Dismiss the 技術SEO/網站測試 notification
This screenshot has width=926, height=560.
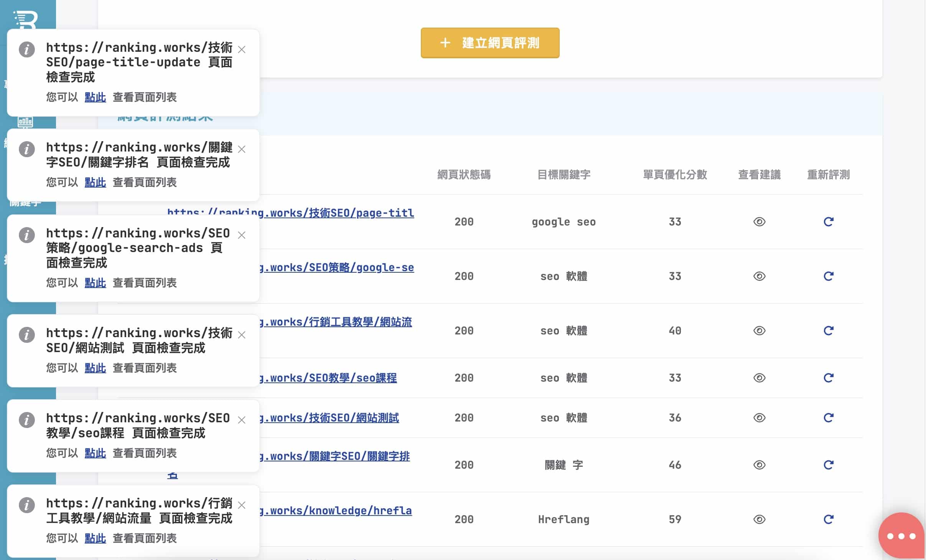point(242,335)
